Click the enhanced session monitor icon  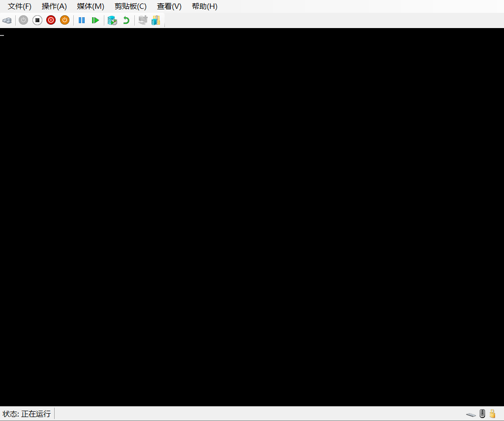click(x=143, y=20)
